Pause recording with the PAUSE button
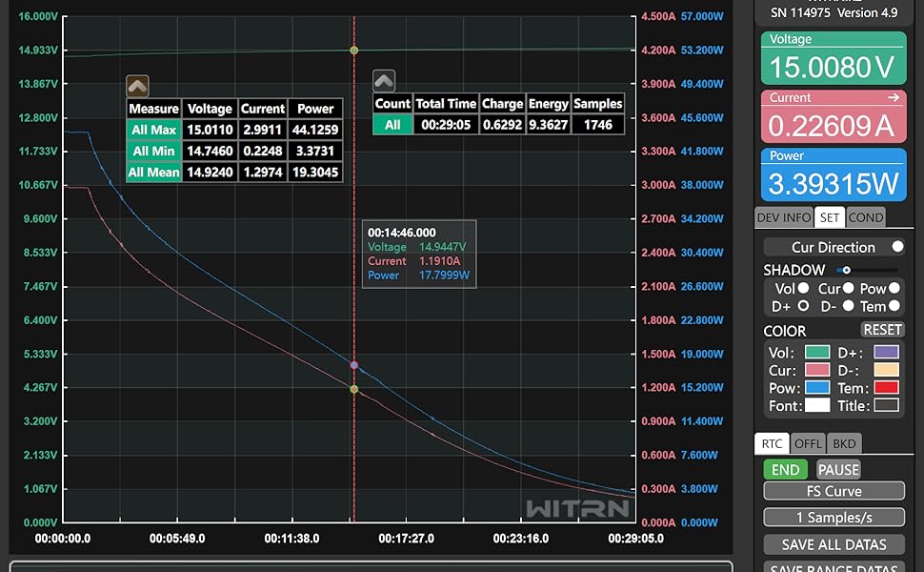Image resolution: width=924 pixels, height=572 pixels. tap(838, 469)
